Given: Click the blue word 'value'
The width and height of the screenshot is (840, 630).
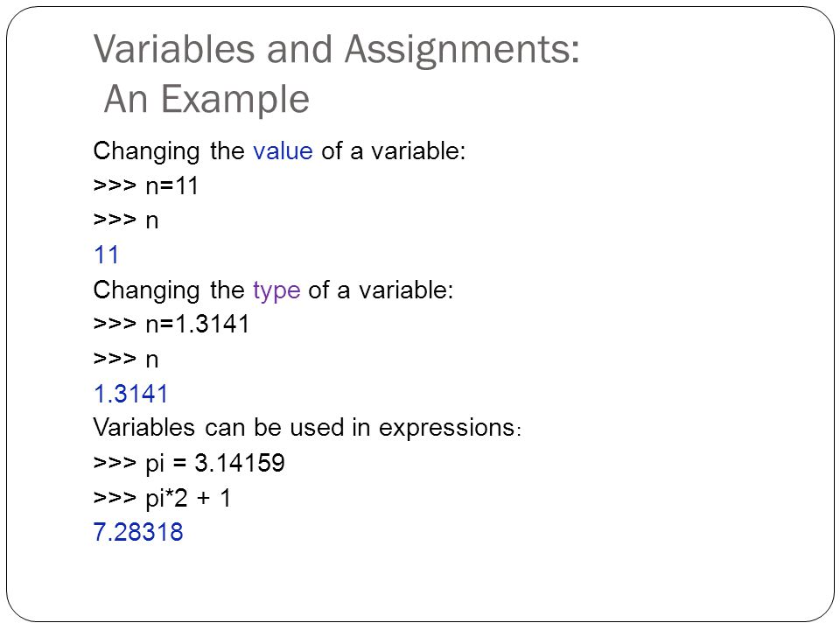Looking at the screenshot, I should click(283, 151).
